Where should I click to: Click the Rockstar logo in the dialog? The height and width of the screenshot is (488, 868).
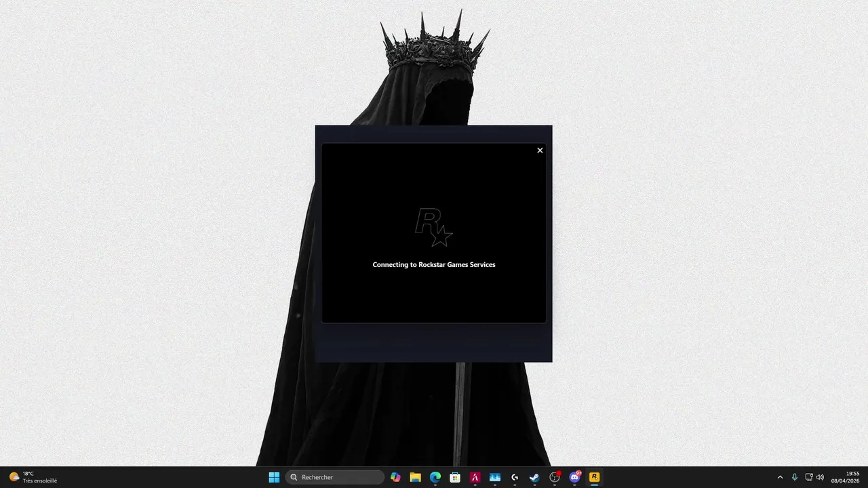point(434,228)
